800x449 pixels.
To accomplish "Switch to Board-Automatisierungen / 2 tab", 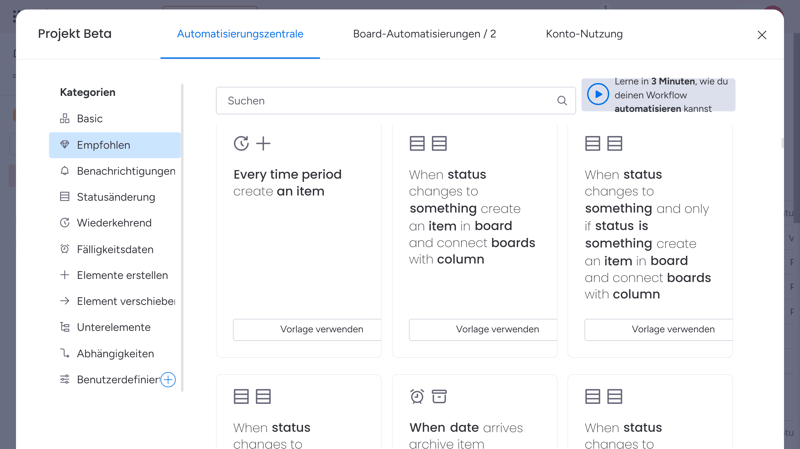I will [424, 34].
